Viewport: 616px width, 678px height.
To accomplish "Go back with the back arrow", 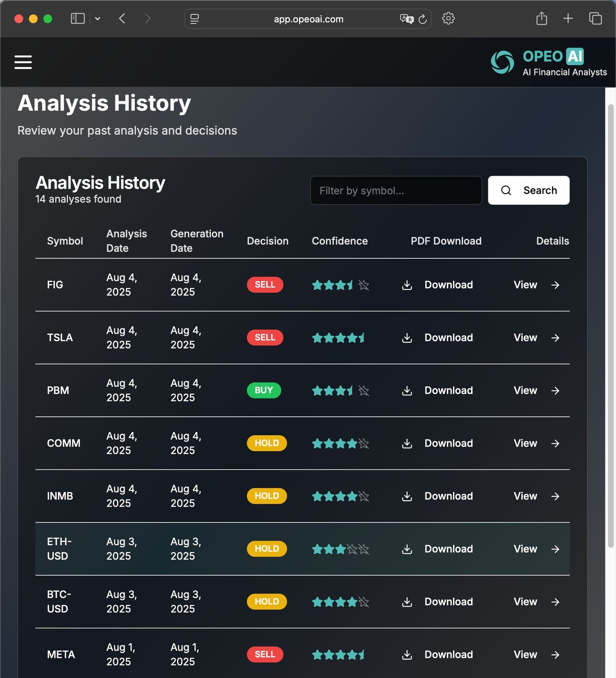I will [x=122, y=18].
